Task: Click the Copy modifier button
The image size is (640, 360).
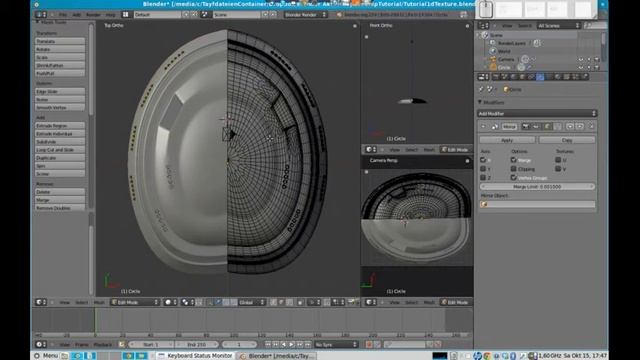Action: [567, 140]
